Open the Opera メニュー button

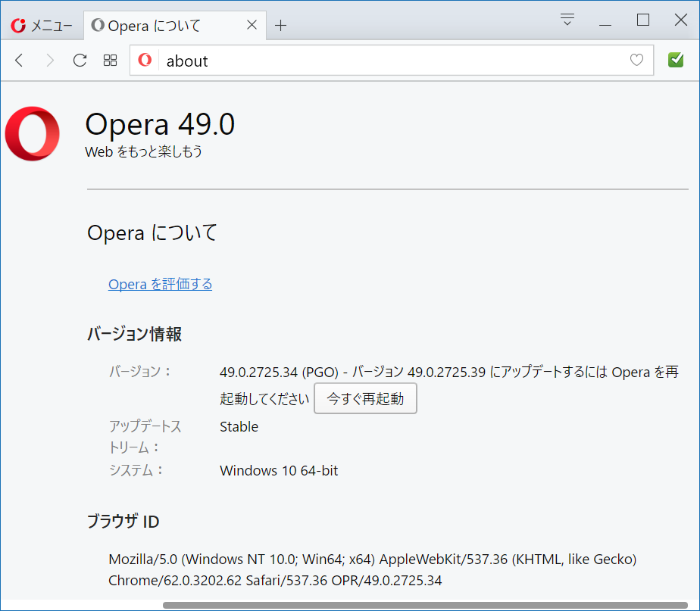pyautogui.click(x=41, y=26)
